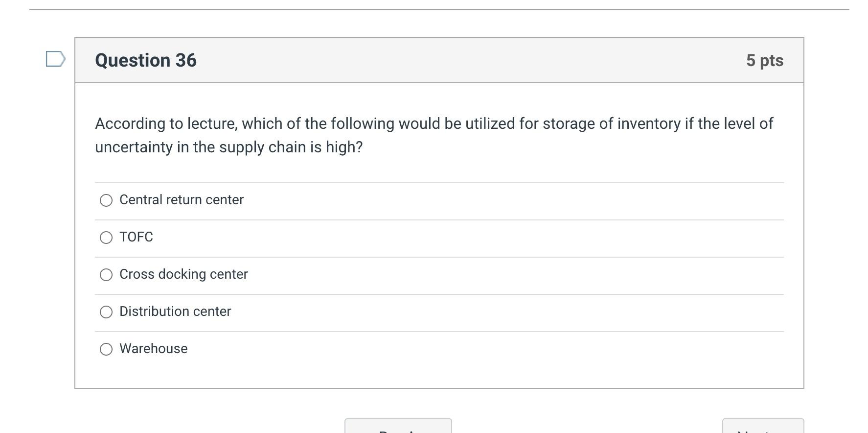Select the TOFC option

click(106, 238)
